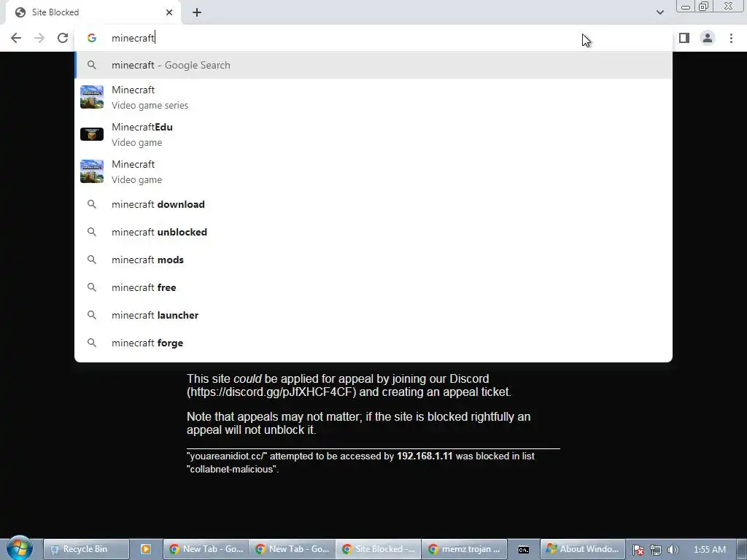Open the Windows Start orb
747x560 pixels.
click(20, 548)
